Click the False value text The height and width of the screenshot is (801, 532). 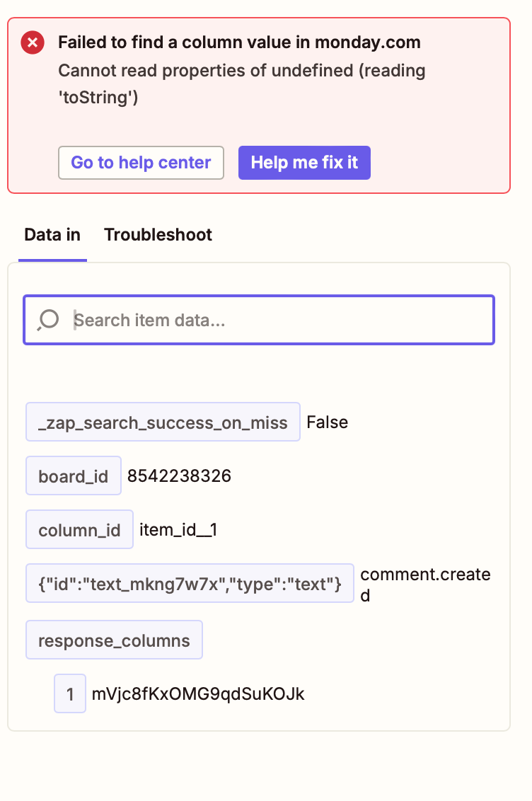tap(328, 422)
